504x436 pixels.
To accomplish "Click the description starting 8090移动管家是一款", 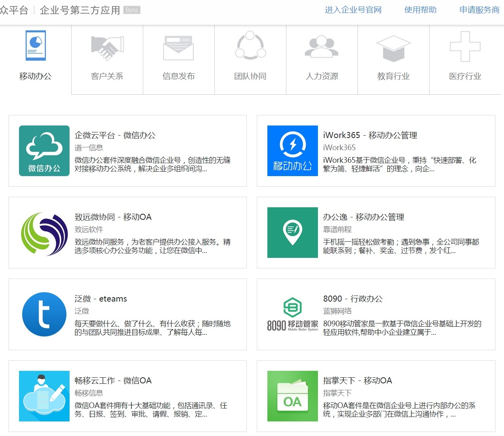I will pos(402,328).
